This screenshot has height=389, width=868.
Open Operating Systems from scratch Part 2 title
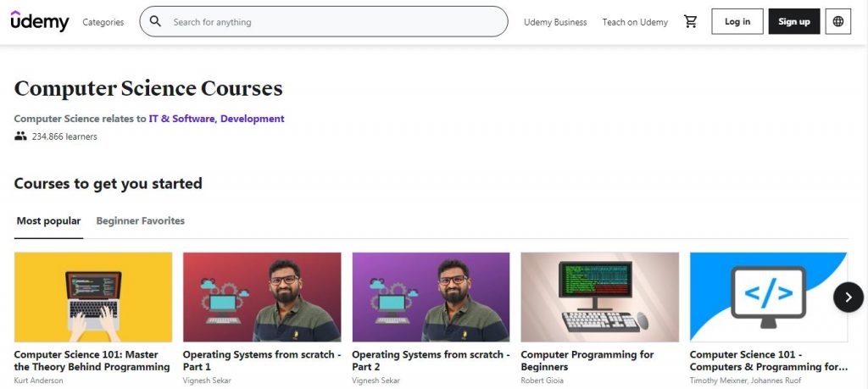[431, 361]
